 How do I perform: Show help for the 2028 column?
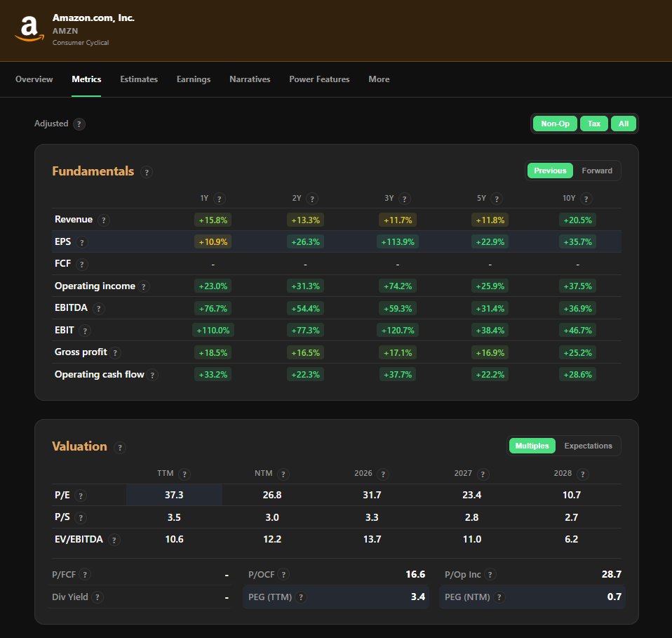point(582,474)
